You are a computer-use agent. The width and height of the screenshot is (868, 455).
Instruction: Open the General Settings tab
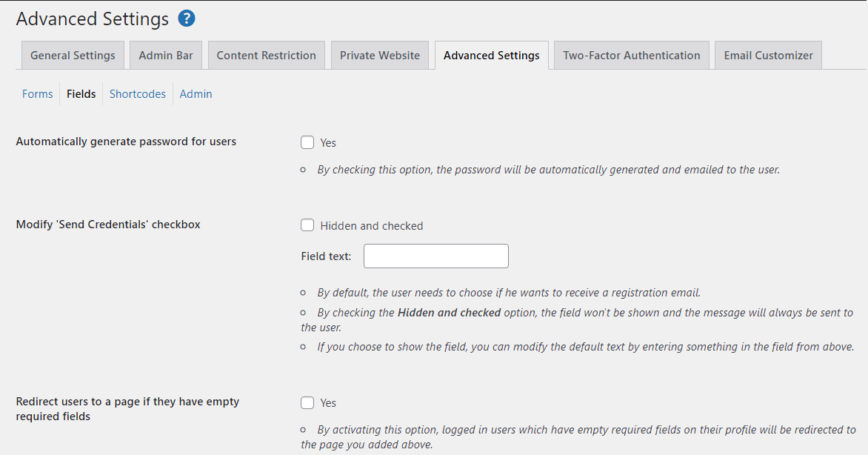(x=73, y=56)
